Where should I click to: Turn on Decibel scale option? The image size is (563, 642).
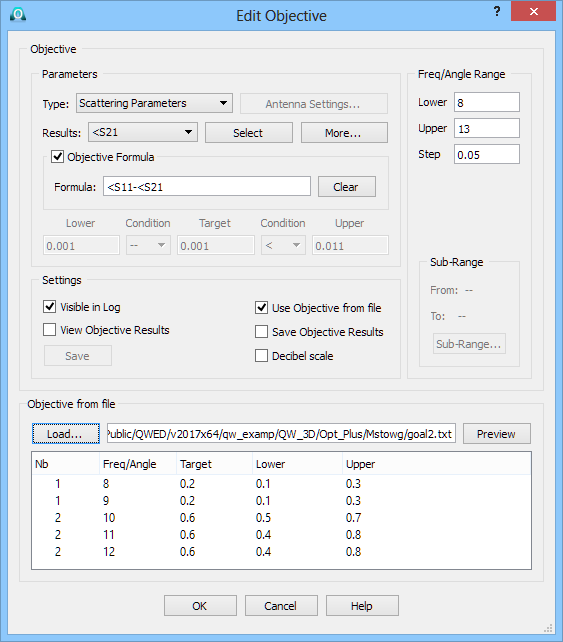tap(261, 356)
